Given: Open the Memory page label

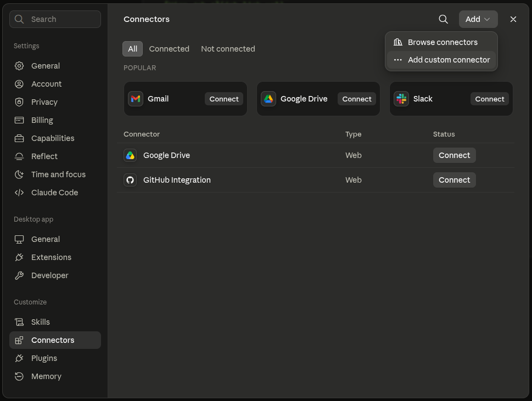Looking at the screenshot, I should pyautogui.click(x=47, y=376).
